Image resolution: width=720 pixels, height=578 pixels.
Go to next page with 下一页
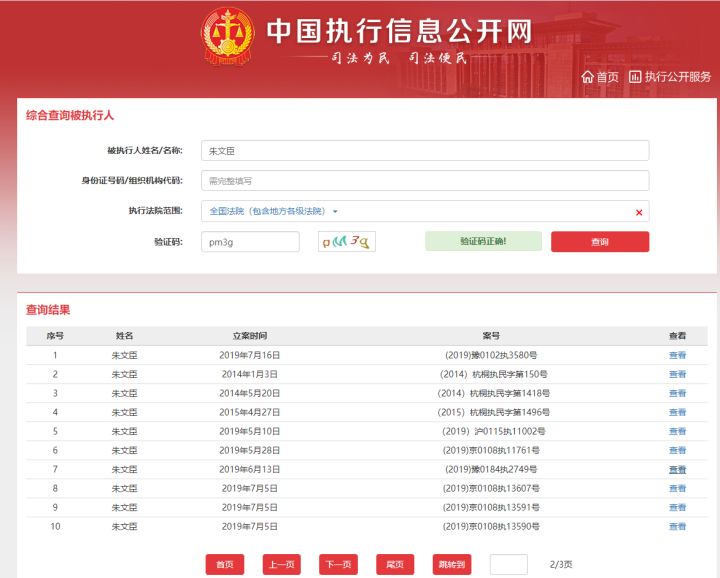click(x=338, y=564)
